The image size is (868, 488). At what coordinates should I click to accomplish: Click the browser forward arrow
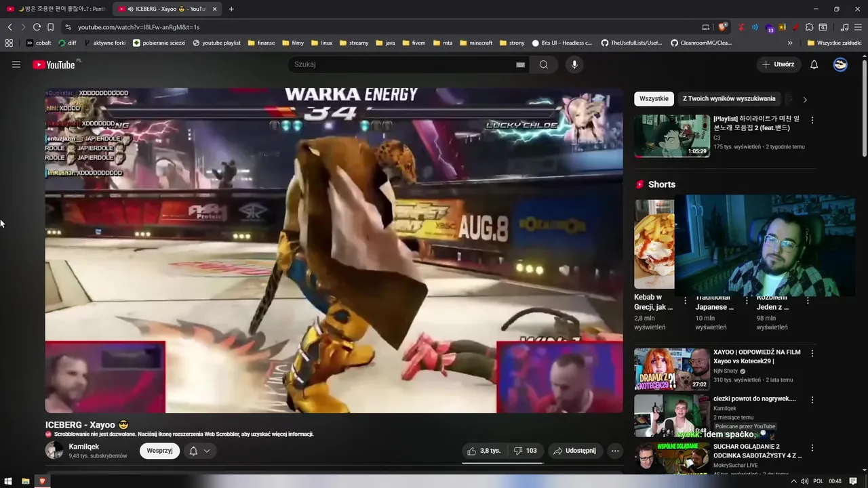tap(23, 27)
